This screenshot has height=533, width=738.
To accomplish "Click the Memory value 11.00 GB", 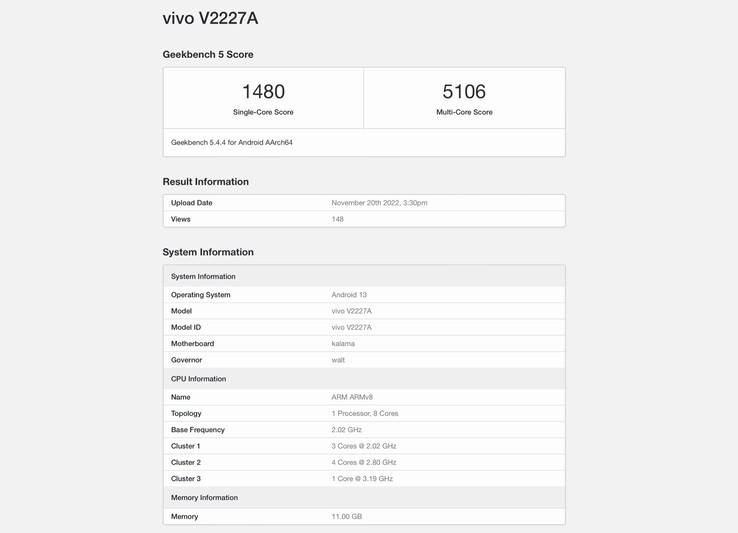I will pyautogui.click(x=347, y=516).
